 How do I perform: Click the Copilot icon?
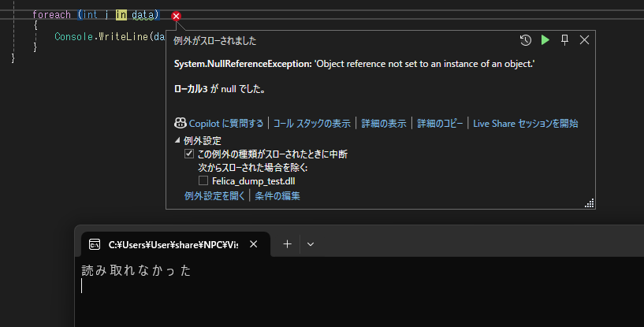tap(181, 123)
